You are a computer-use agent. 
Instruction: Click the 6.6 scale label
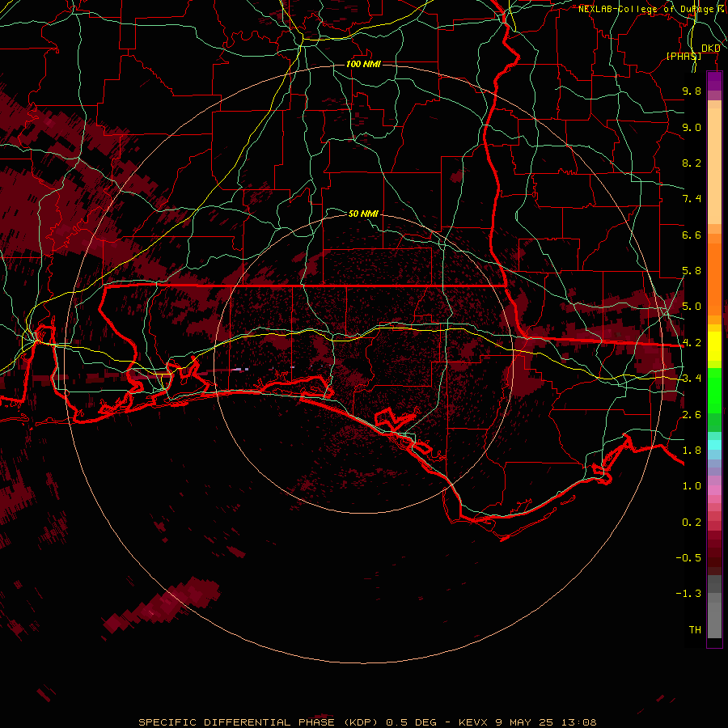click(x=692, y=235)
